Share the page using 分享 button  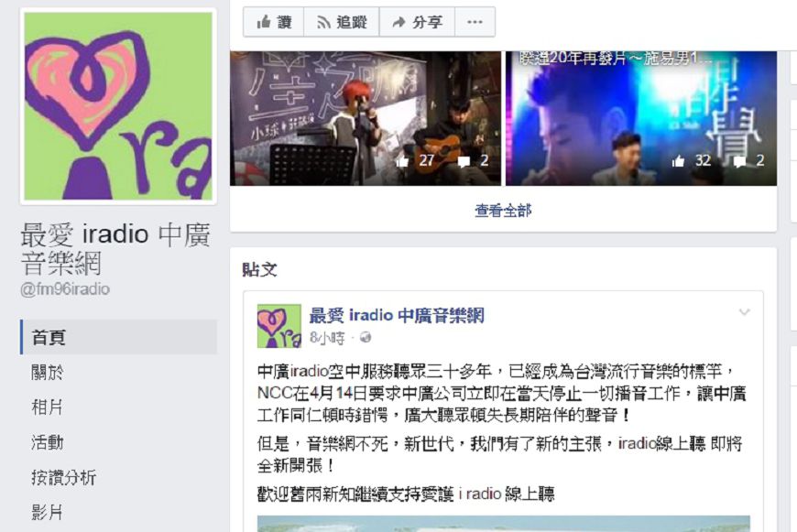coord(418,22)
